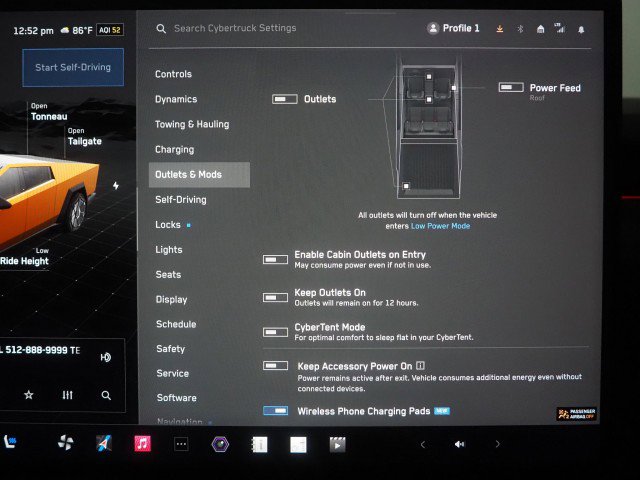This screenshot has width=640, height=480.
Task: Toggle the Outlets switch
Action: 284,99
